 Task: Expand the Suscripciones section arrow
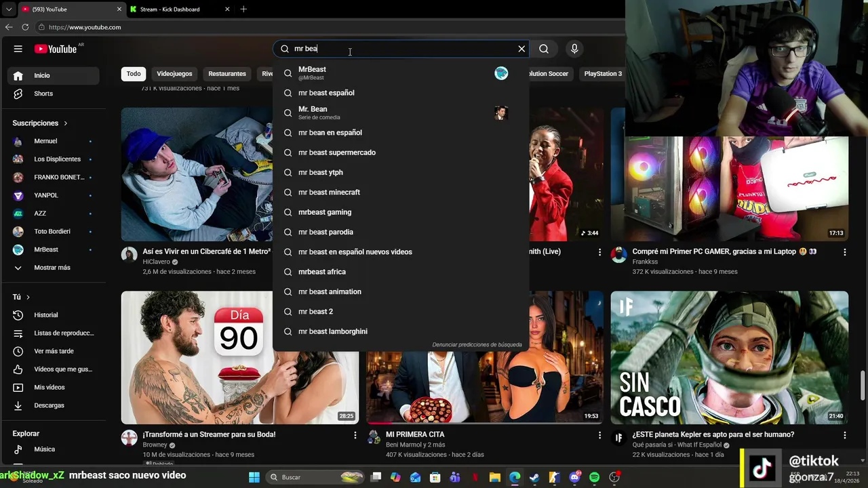pyautogui.click(x=66, y=123)
